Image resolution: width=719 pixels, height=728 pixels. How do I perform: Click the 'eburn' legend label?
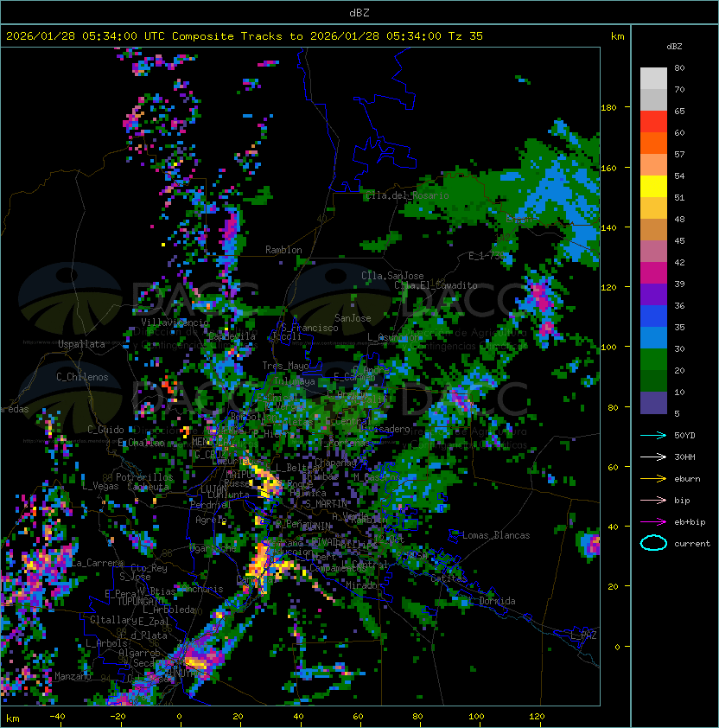[x=687, y=479]
